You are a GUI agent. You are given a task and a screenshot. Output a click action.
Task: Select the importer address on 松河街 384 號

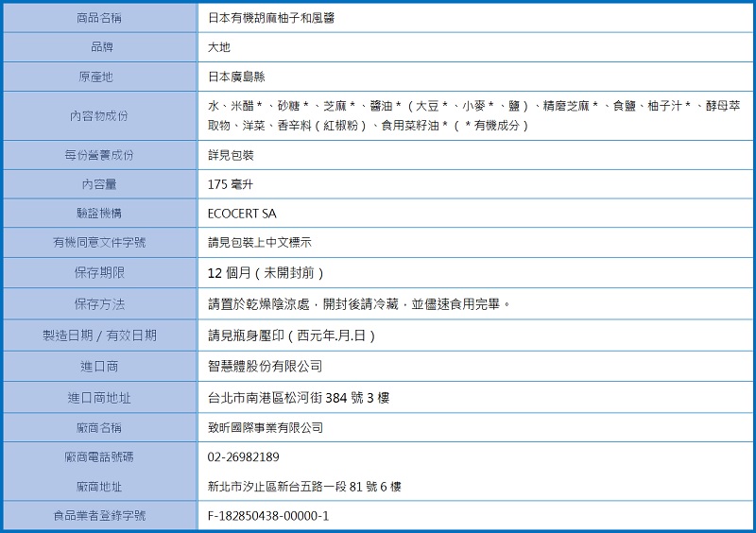pyautogui.click(x=299, y=398)
